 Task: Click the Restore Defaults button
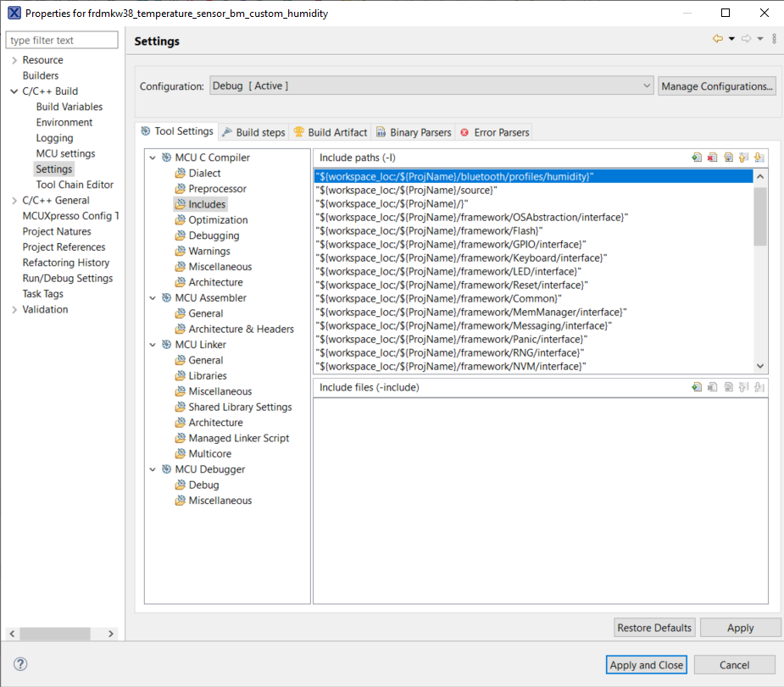[x=654, y=627]
